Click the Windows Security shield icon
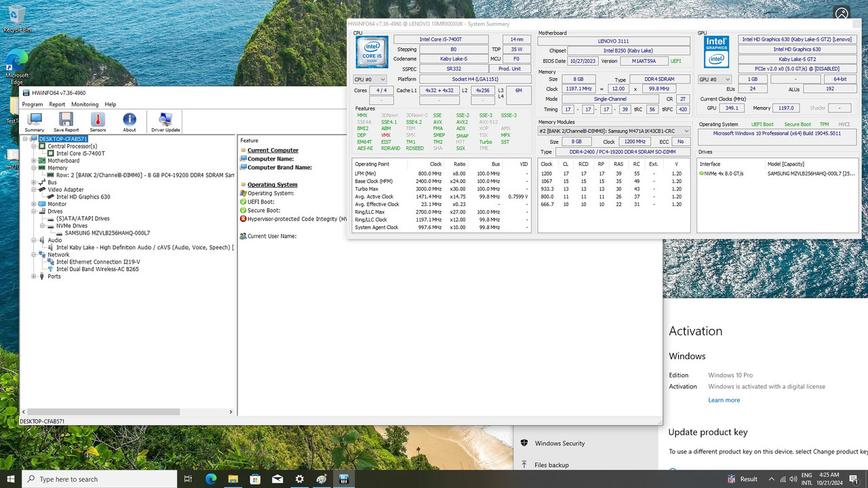The image size is (868, 488). [x=524, y=443]
